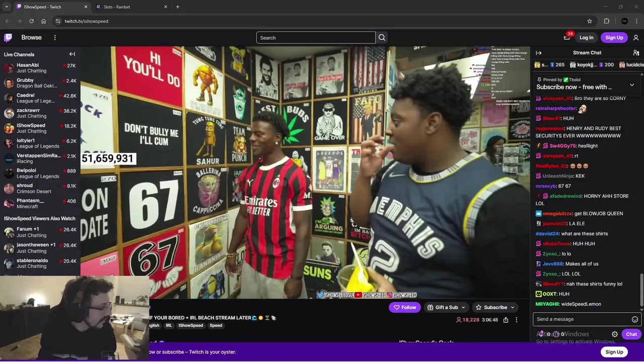Click the Speed tag

coord(216,325)
